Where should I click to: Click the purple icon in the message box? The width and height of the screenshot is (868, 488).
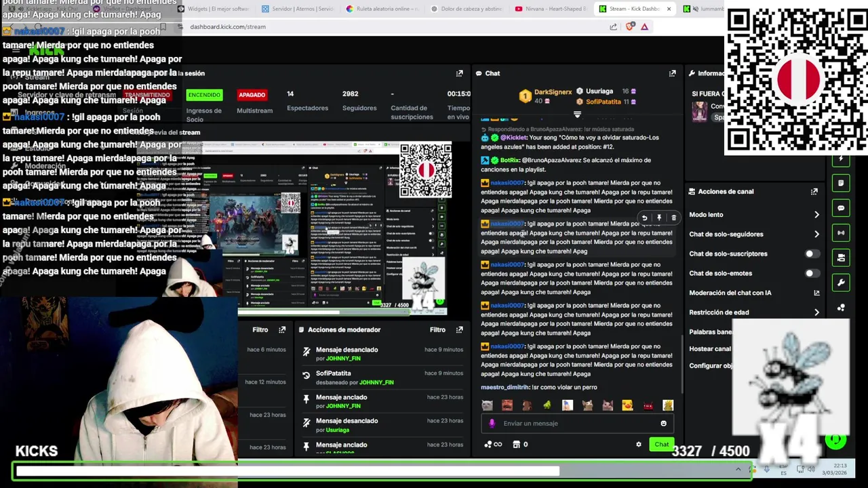(x=492, y=424)
